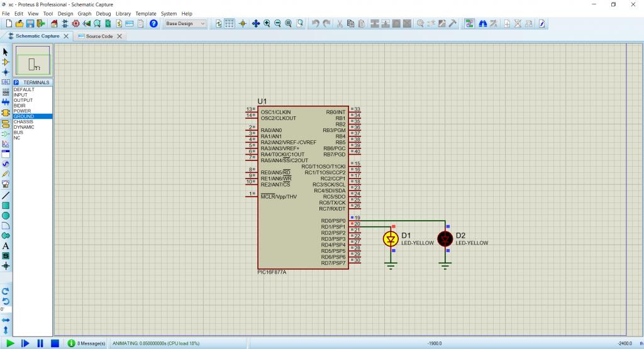Screen dimensions: 644x349
Task: Close the Schematic Capture tab
Action: [66, 36]
